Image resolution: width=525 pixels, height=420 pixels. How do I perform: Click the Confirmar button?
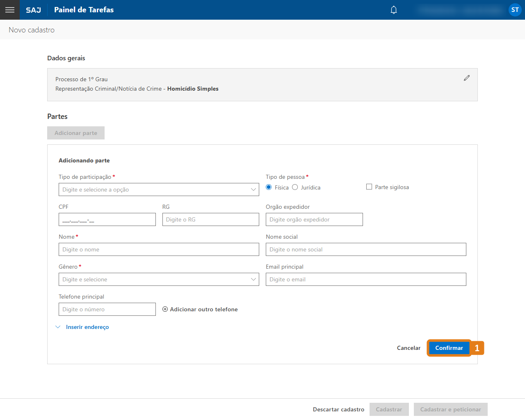449,348
